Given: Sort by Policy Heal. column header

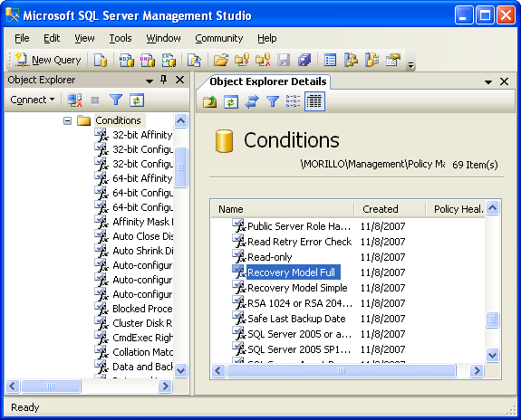Looking at the screenshot, I should pos(456,209).
